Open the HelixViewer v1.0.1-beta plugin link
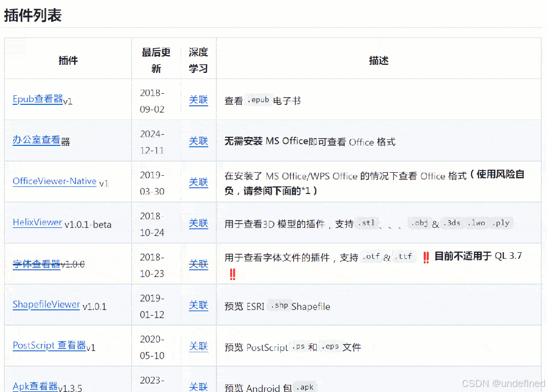The width and height of the screenshot is (547, 392). point(38,222)
